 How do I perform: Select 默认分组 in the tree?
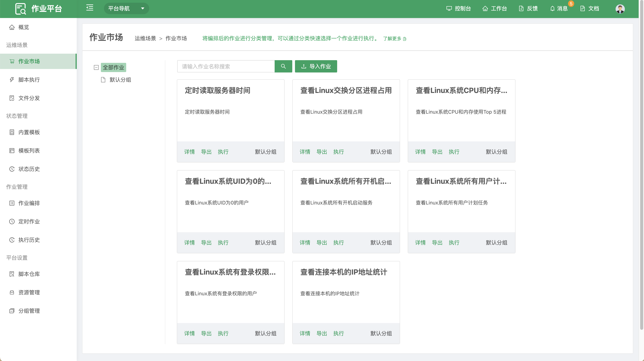120,80
